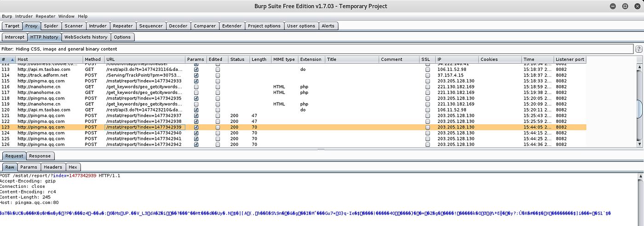
Task: Open the Decoder tab
Action: [x=178, y=26]
